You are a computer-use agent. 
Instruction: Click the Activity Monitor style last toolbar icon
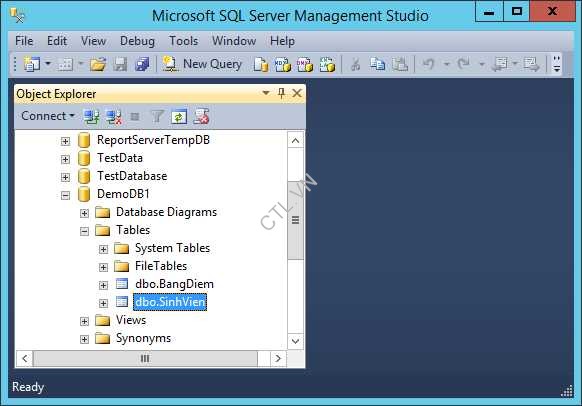[x=202, y=117]
